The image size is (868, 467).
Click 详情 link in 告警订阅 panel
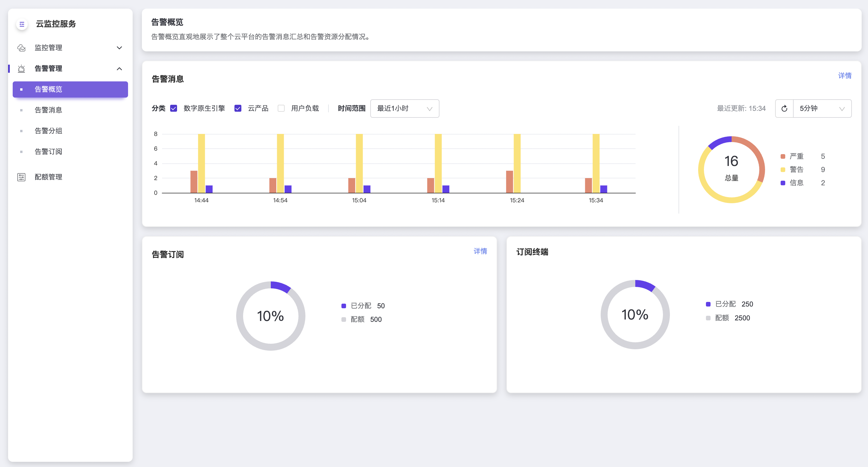coord(480,251)
